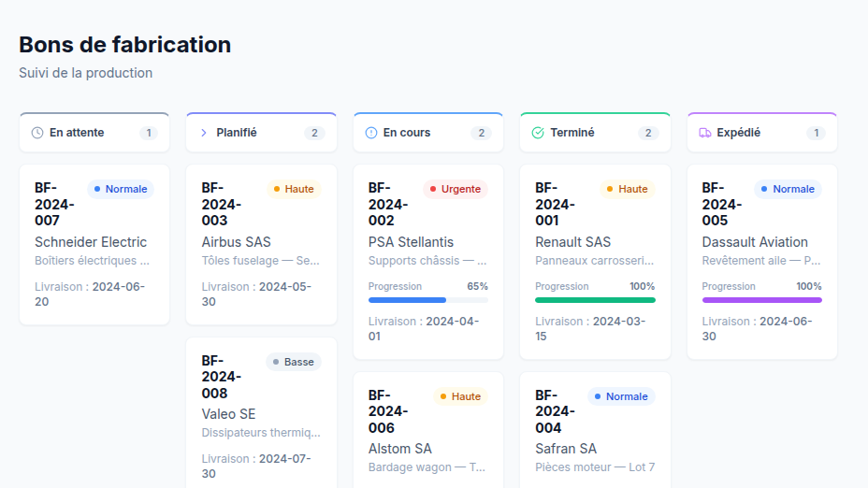
Task: Click the green progress bar on Renault SAS
Action: 595,300
